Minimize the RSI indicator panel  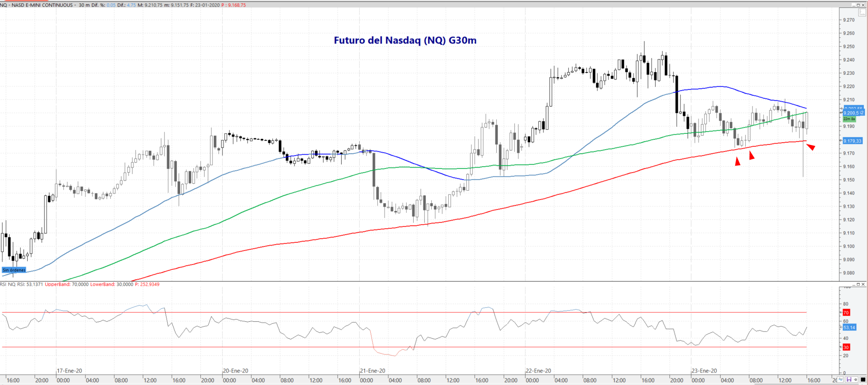pyautogui.click(x=854, y=284)
